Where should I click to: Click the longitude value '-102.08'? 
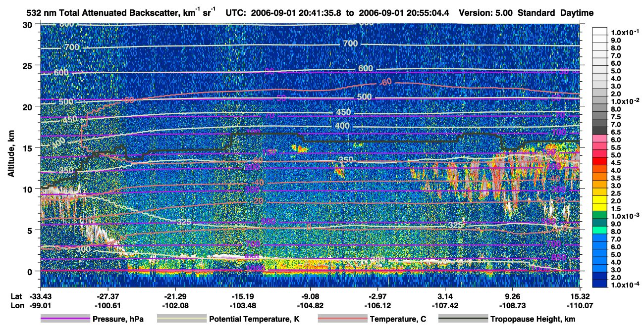point(175,305)
